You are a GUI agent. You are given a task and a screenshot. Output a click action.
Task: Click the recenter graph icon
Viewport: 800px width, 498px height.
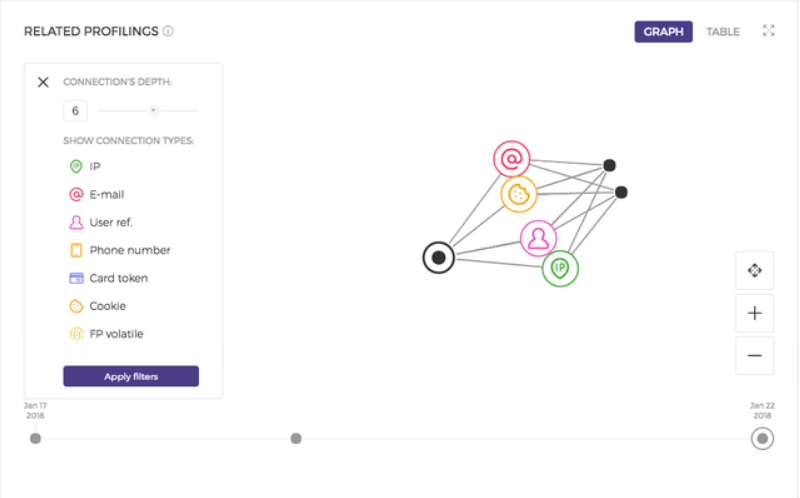coord(755,270)
